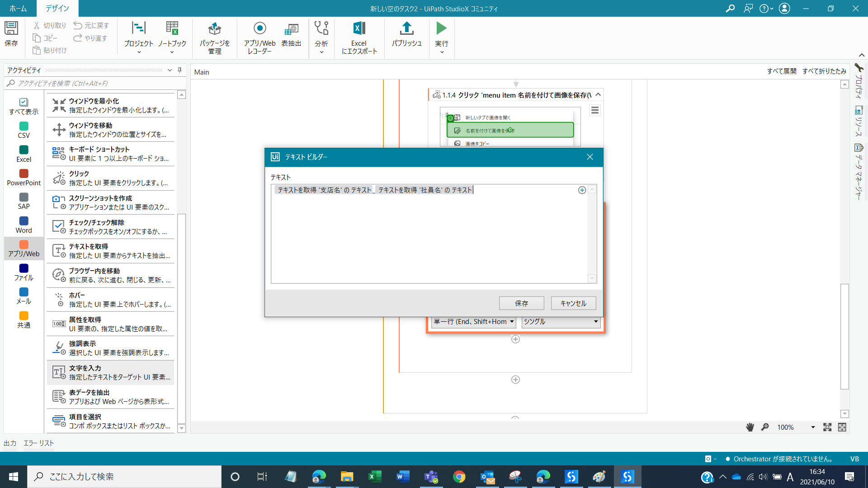The height and width of the screenshot is (488, 868).
Task: Switch to the Home (ホーム) tab
Action: (18, 8)
